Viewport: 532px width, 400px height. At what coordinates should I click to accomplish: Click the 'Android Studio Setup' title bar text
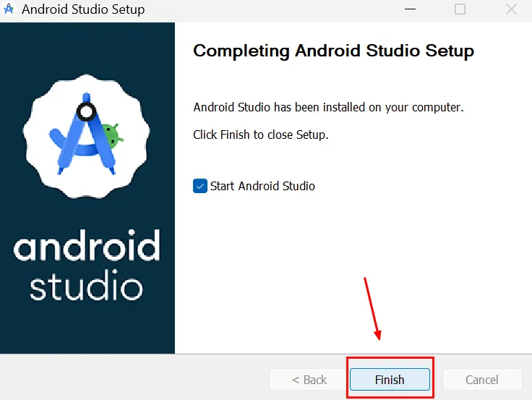click(83, 10)
